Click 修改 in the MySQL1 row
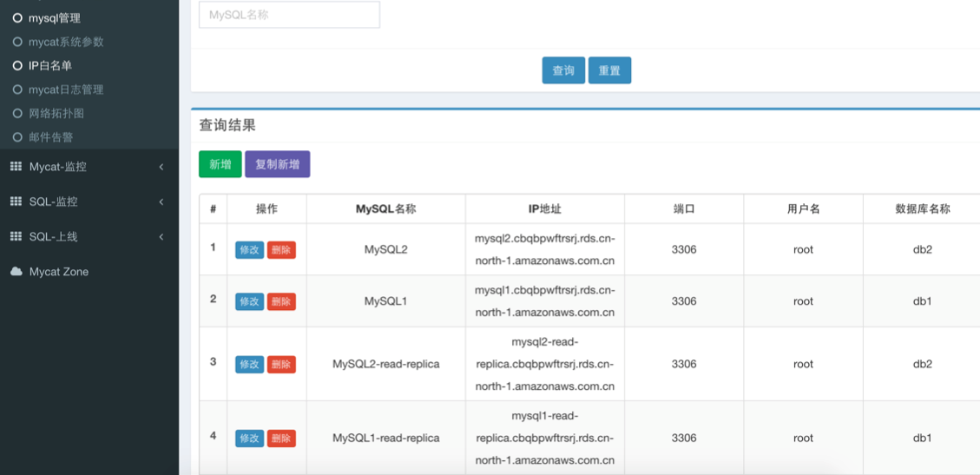980x475 pixels. click(249, 302)
